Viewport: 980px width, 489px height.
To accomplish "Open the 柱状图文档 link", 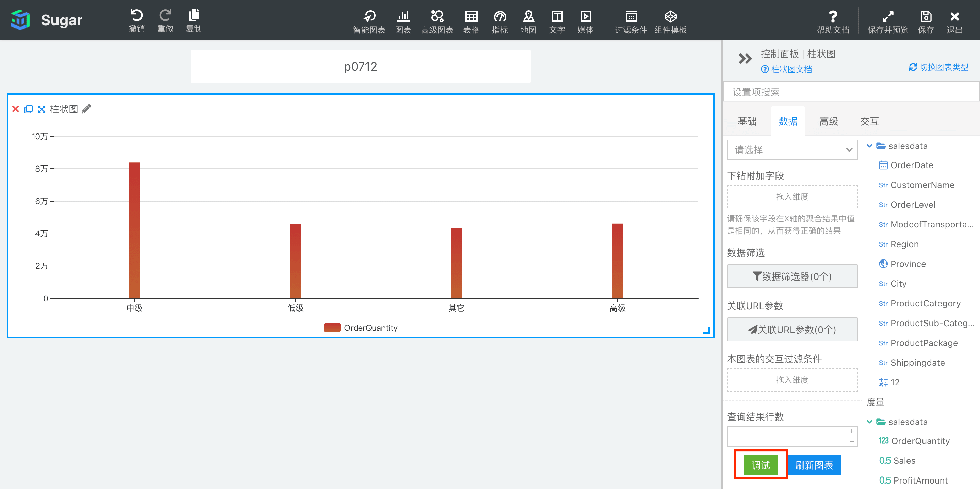I will [786, 69].
